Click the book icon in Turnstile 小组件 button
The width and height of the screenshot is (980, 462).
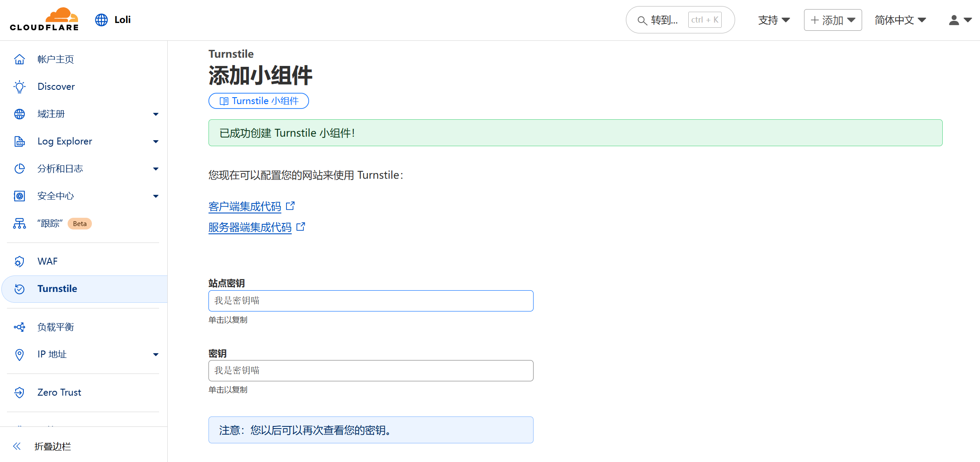(x=224, y=101)
